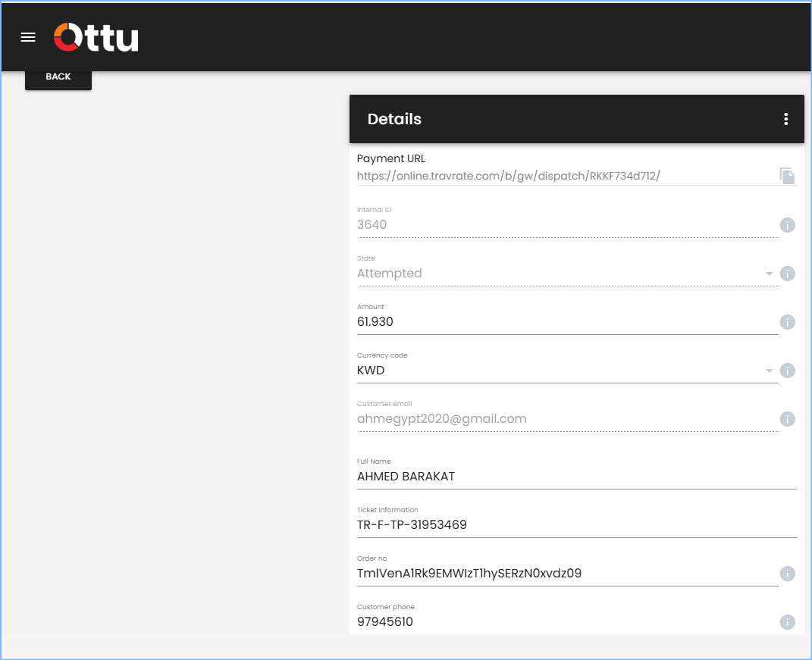Open the hamburger navigation menu

[28, 37]
